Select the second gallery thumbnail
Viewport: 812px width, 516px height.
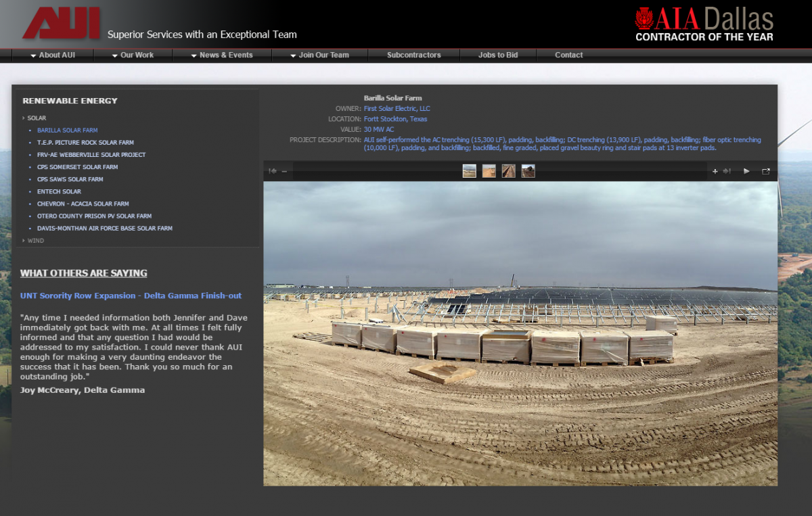click(x=489, y=171)
